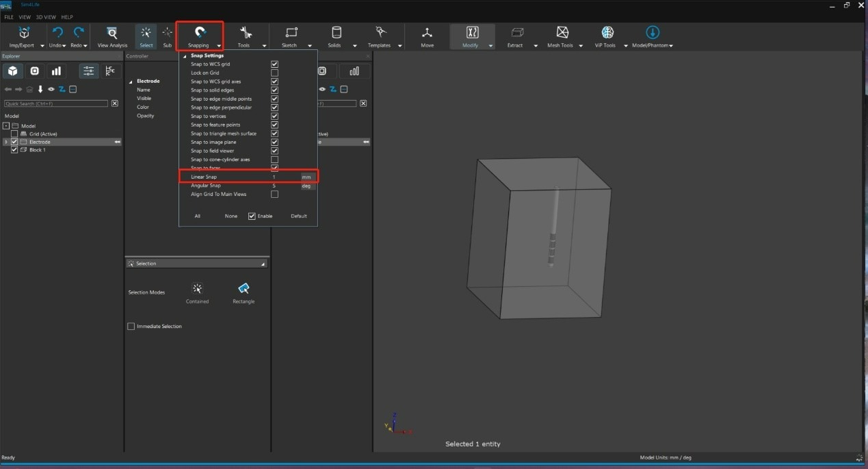Enable Lock on Grid checkbox
Screen dimensions: 868x469
point(274,73)
